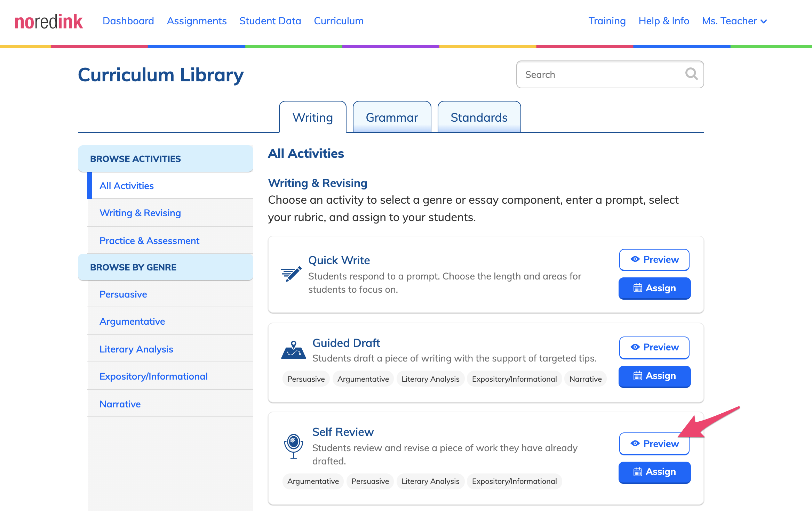Select Writing & Revising in sidebar
The width and height of the screenshot is (812, 511).
click(x=170, y=213)
